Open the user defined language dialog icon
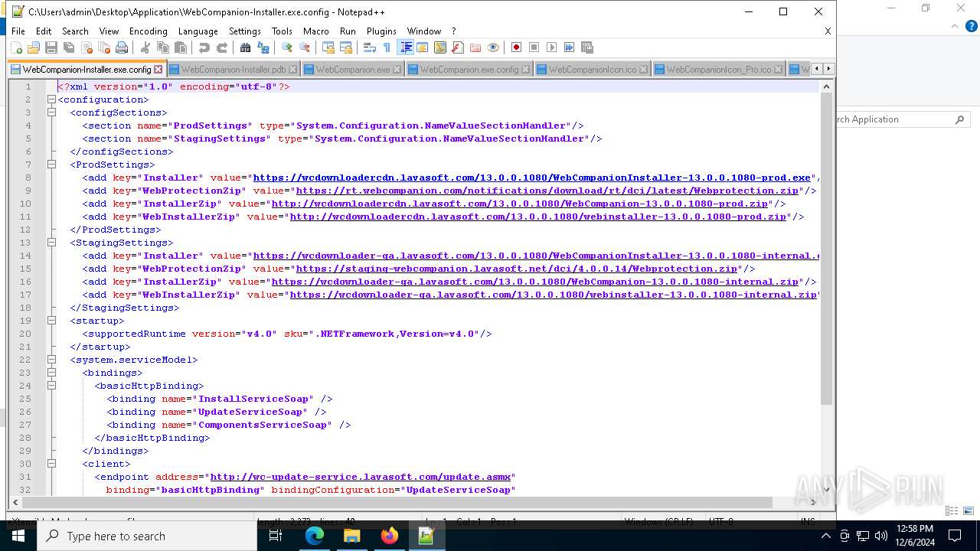980x551 pixels. [x=423, y=47]
